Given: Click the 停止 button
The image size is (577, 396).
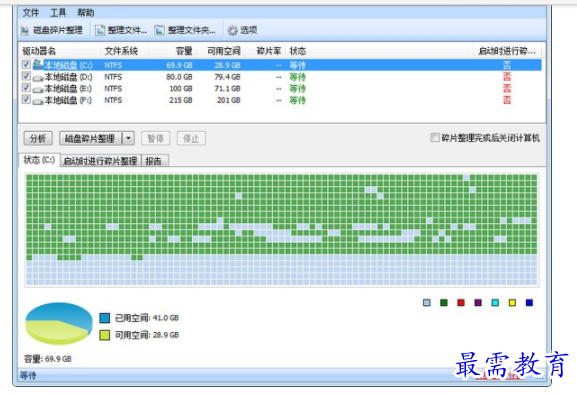Looking at the screenshot, I should point(191,138).
